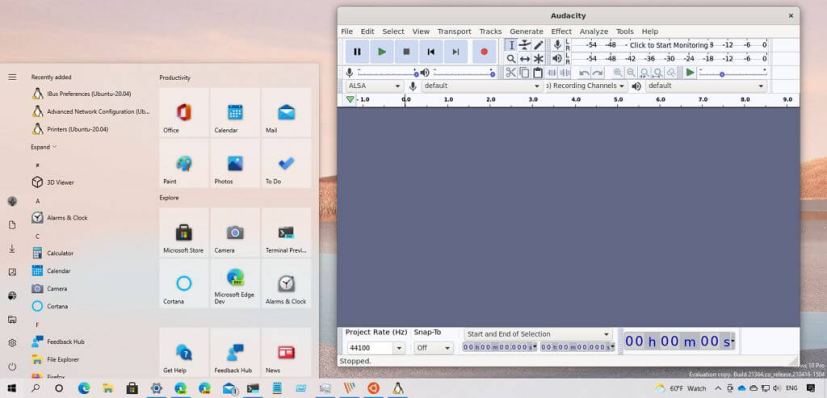Open the Generate menu
Viewport: 827px width, 398px height.
(526, 32)
